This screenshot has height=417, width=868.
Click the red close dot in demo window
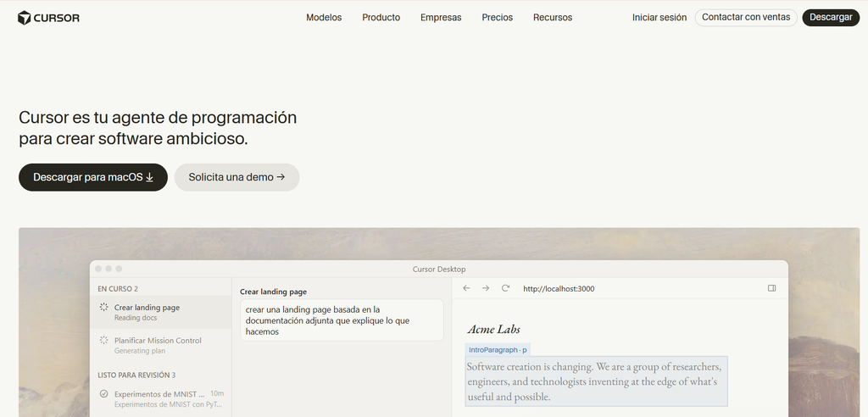point(98,269)
